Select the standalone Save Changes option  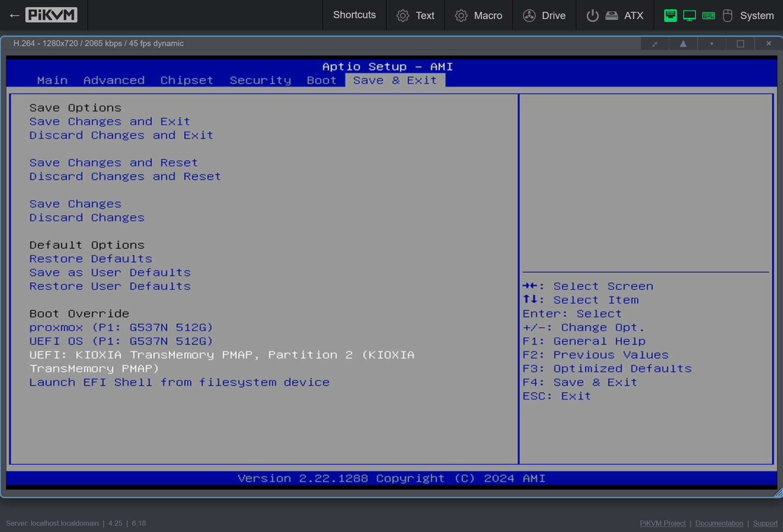click(75, 204)
